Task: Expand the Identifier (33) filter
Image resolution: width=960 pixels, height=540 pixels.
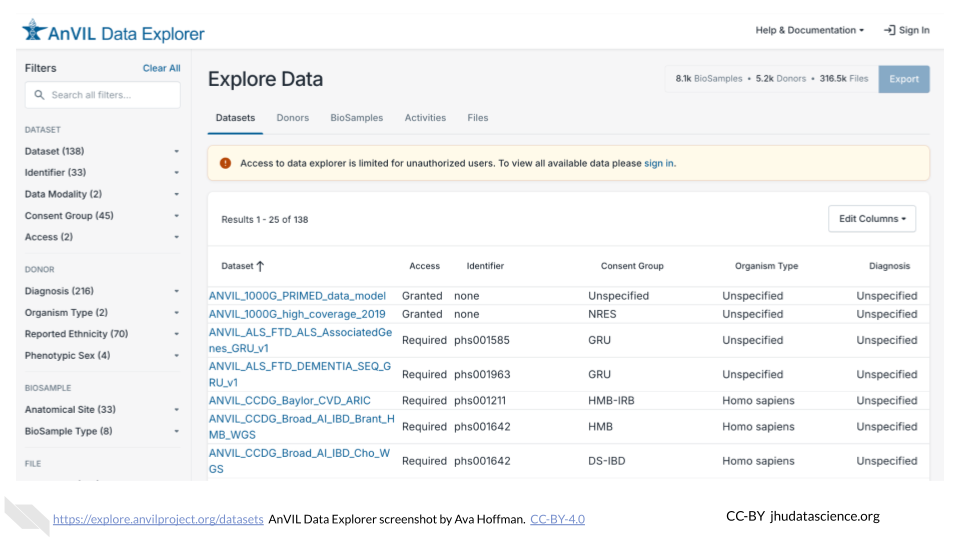Action: click(102, 173)
